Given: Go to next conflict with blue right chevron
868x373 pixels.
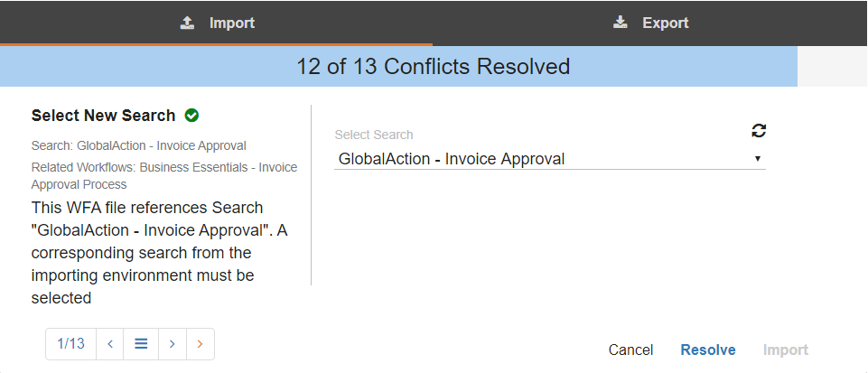Looking at the screenshot, I should [172, 344].
